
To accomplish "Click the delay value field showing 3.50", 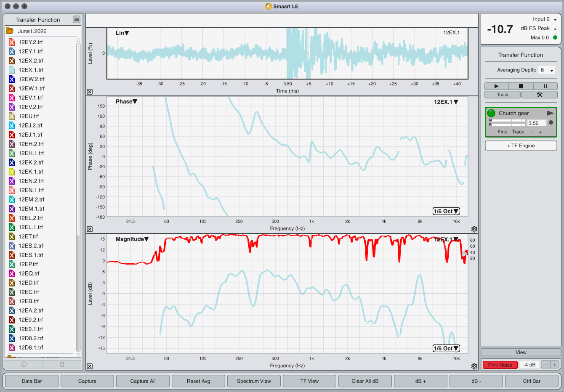I will (537, 123).
